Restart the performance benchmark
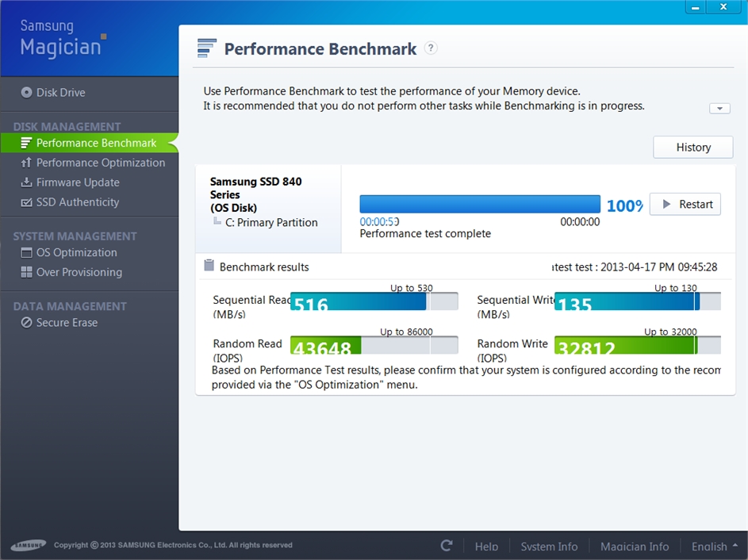 tap(685, 204)
